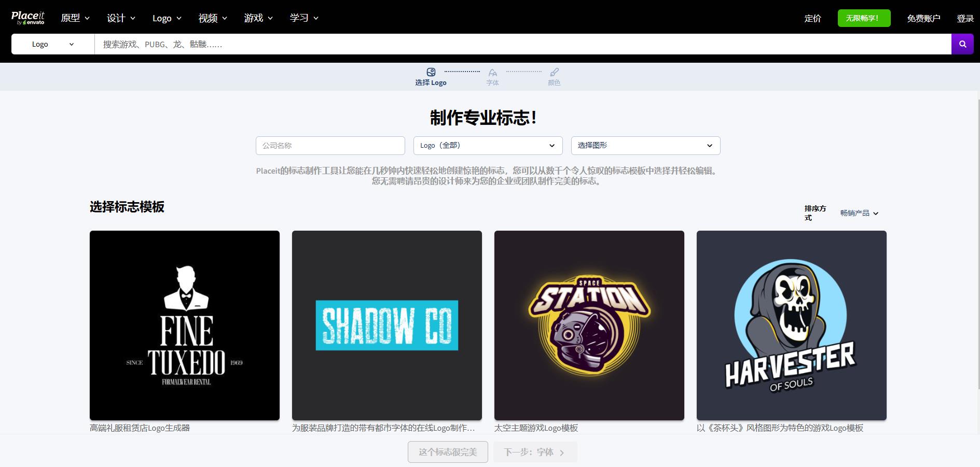Screen dimensions: 980x467
Task: Click the green 无限畅享! button
Action: pyautogui.click(x=864, y=18)
